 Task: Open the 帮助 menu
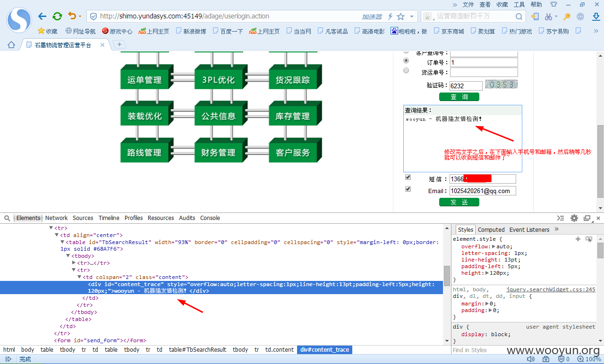pyautogui.click(x=536, y=4)
